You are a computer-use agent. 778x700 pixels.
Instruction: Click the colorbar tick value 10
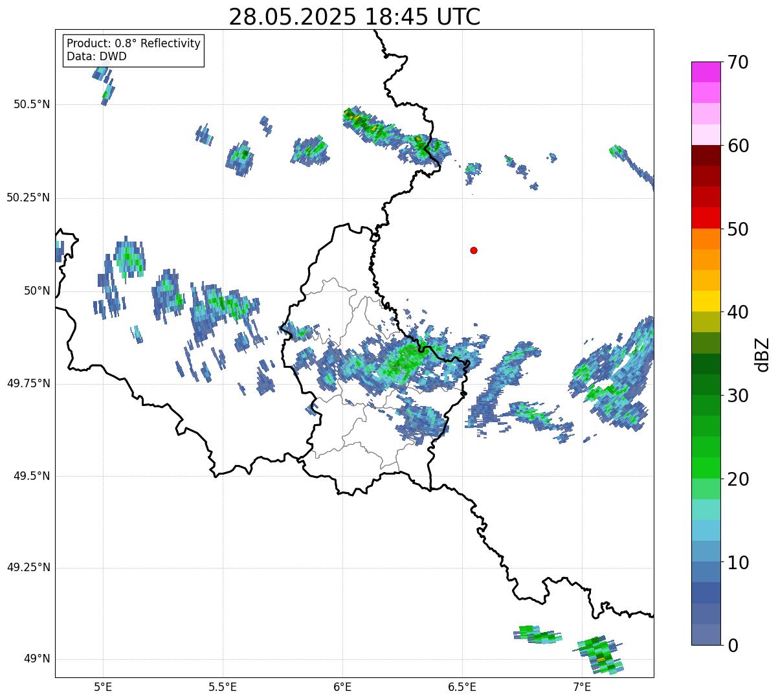point(738,563)
